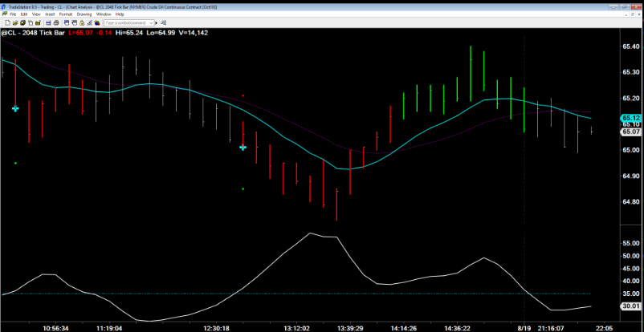The height and width of the screenshot is (332, 644).
Task: Click the small red dot above 65.20
Action: click(243, 95)
